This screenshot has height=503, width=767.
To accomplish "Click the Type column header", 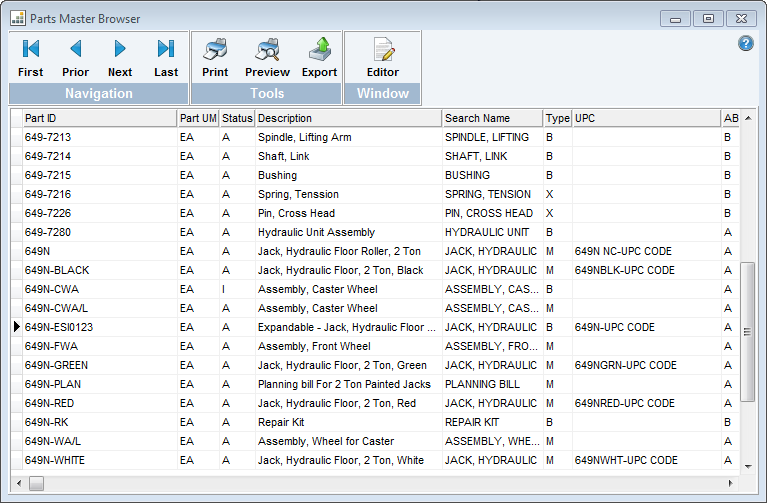I will (558, 118).
